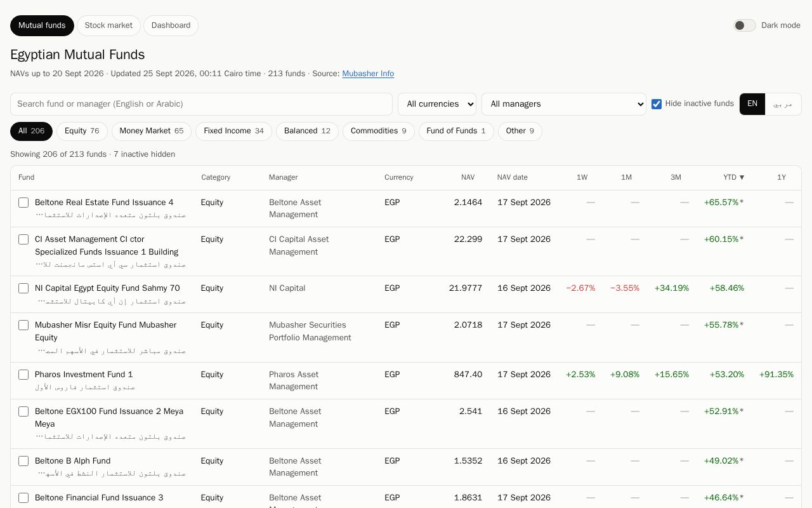Viewport: 812px width, 508px height.
Task: Select checkbox for NI Capital Egypt Equity Fund
Action: (23, 288)
